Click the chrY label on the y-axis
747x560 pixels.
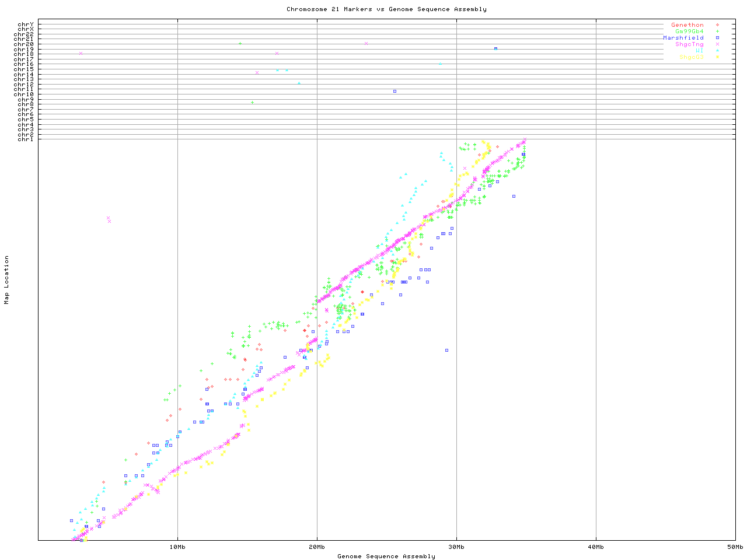pyautogui.click(x=26, y=24)
